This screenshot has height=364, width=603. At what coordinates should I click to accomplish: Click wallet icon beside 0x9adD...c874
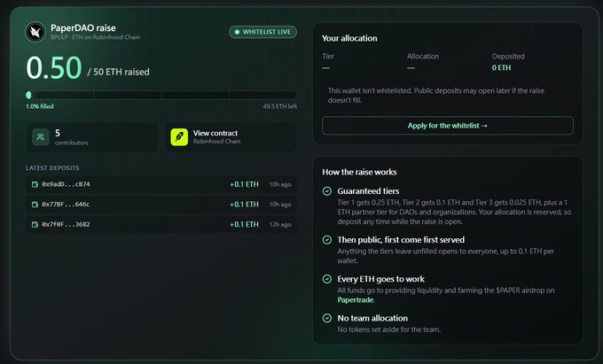click(x=35, y=184)
